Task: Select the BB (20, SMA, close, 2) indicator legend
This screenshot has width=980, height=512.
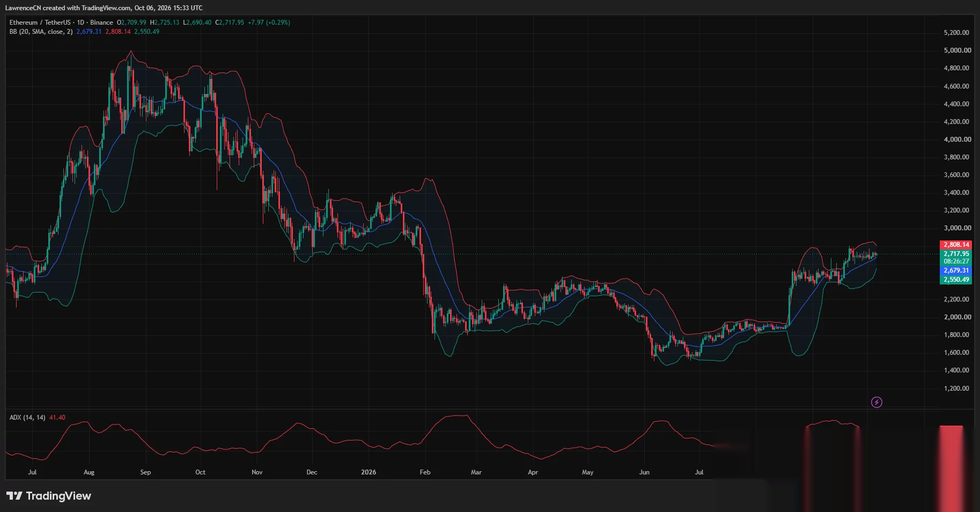Action: click(x=41, y=32)
